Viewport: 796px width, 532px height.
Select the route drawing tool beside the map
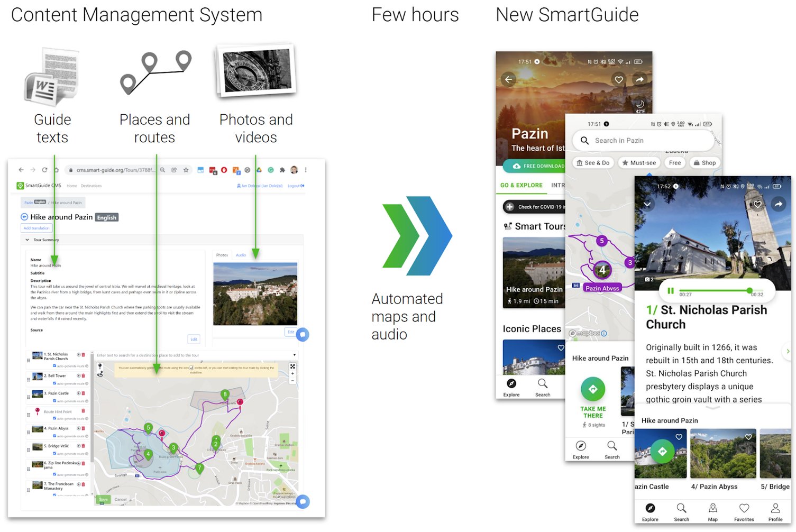(99, 374)
